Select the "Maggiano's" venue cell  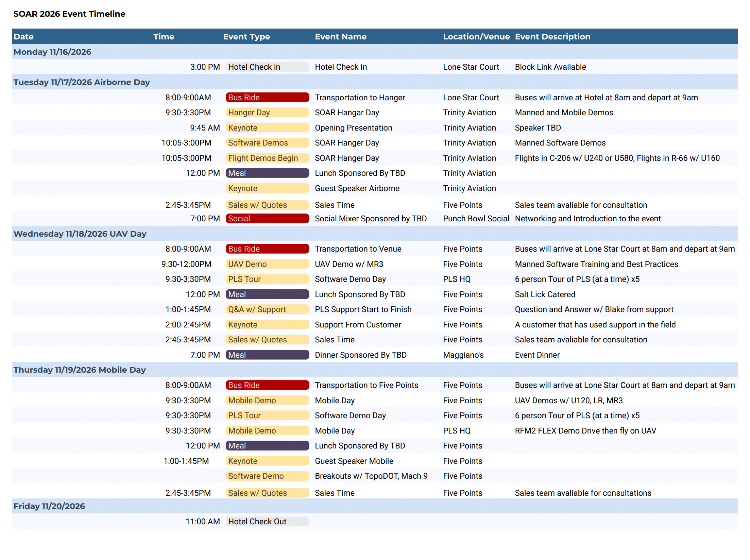pyautogui.click(x=463, y=355)
